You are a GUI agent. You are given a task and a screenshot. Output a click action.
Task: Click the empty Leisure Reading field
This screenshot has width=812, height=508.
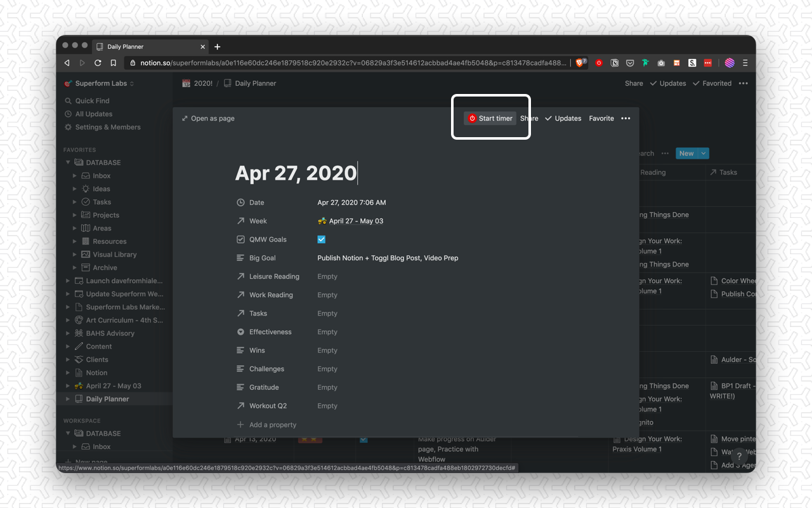coord(327,276)
